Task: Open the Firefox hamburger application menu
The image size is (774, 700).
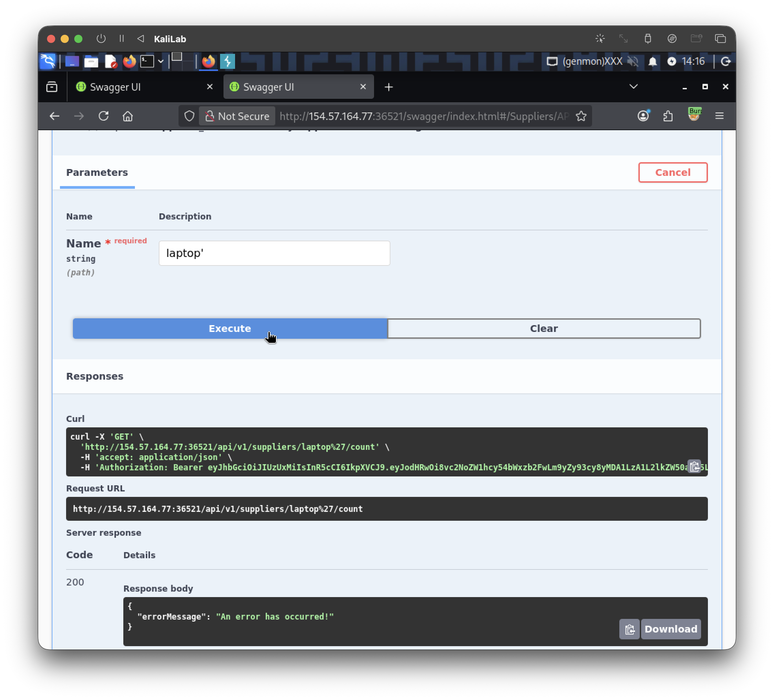Action: (719, 116)
